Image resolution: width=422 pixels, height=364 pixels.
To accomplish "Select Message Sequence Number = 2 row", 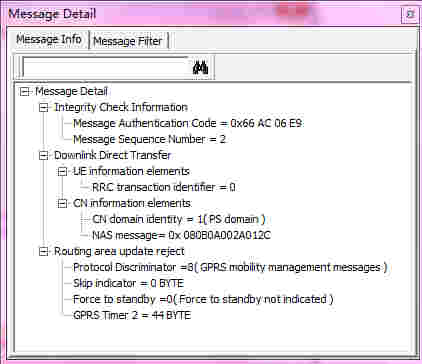I will (149, 139).
